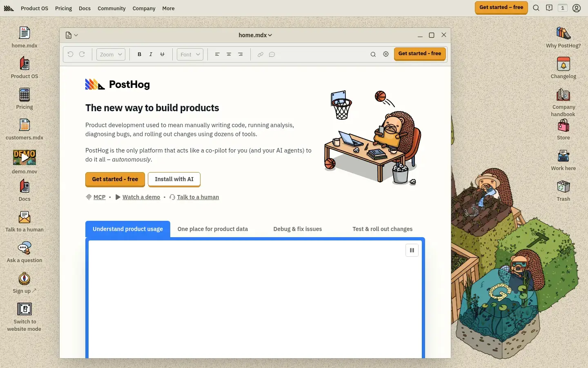Image resolution: width=588 pixels, height=368 pixels.
Task: Open the Product OS menu
Action: coord(34,8)
